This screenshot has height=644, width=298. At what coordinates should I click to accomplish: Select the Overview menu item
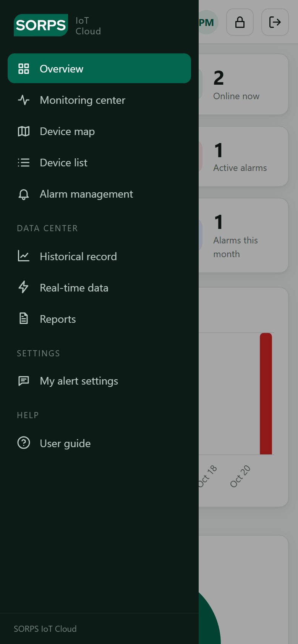click(x=99, y=68)
